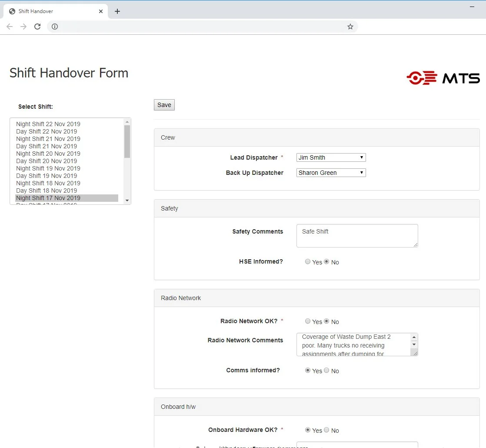Select No for Onboard Hardware OK

tap(327, 430)
